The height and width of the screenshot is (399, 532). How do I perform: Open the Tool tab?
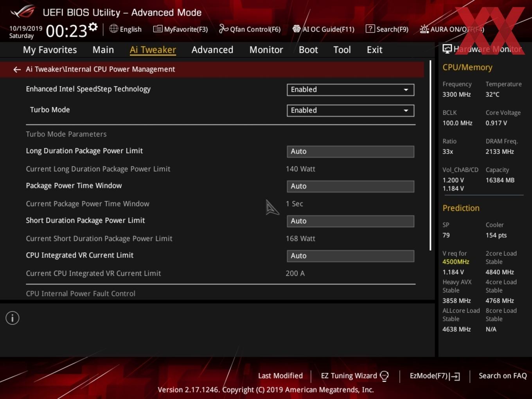(342, 50)
